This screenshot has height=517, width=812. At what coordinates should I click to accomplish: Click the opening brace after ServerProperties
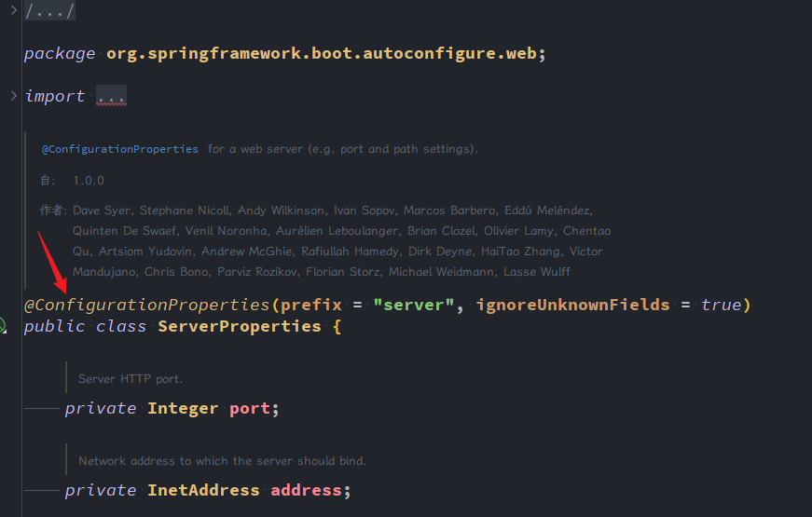coord(337,327)
